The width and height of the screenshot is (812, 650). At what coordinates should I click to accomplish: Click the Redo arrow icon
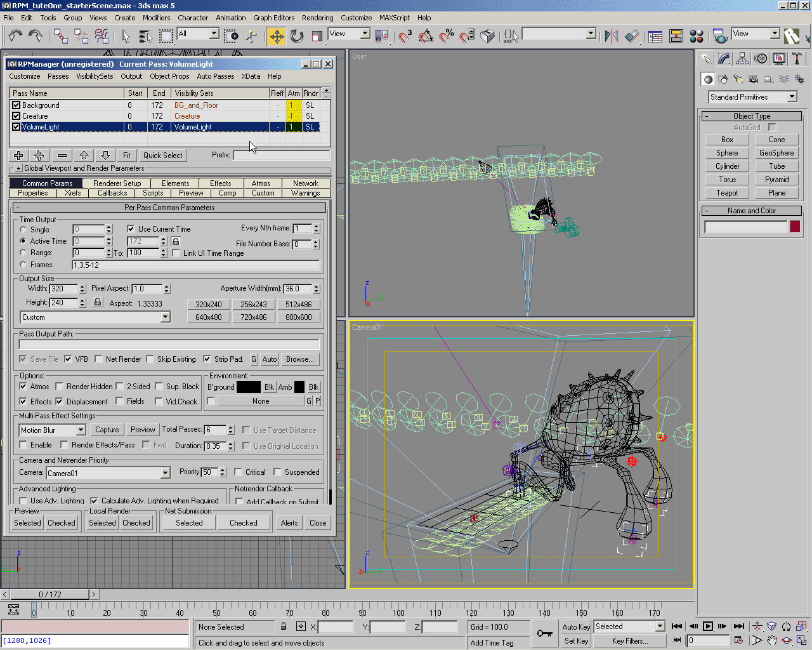[36, 36]
